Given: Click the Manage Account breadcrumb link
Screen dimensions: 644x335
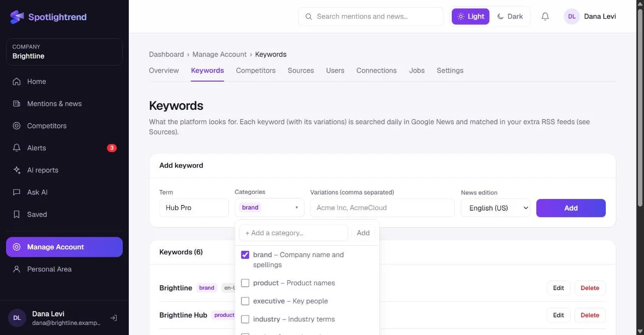Looking at the screenshot, I should (219, 54).
